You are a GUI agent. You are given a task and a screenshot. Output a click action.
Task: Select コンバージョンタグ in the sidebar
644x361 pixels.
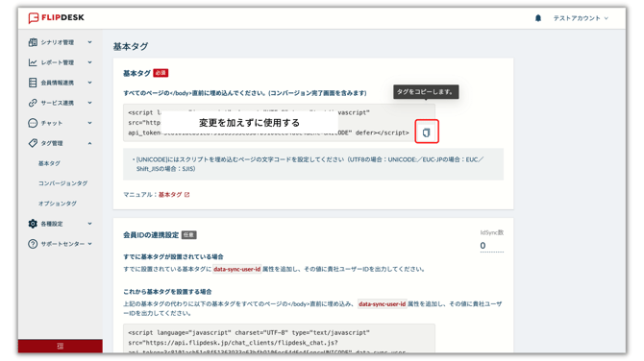[x=62, y=183]
